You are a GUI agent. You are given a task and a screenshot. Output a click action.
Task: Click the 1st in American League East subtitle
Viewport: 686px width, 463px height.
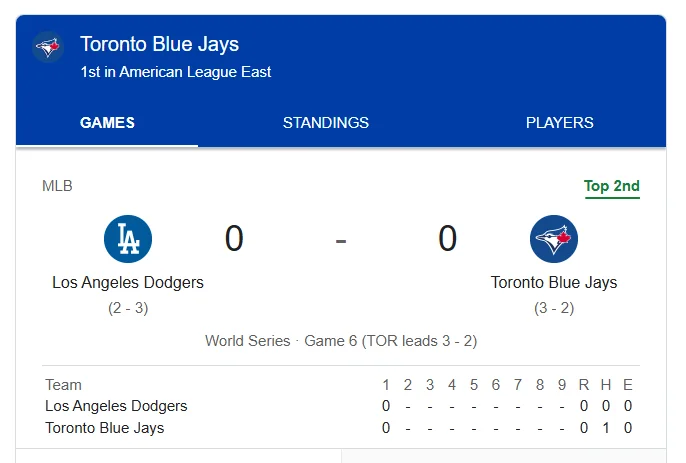point(176,72)
